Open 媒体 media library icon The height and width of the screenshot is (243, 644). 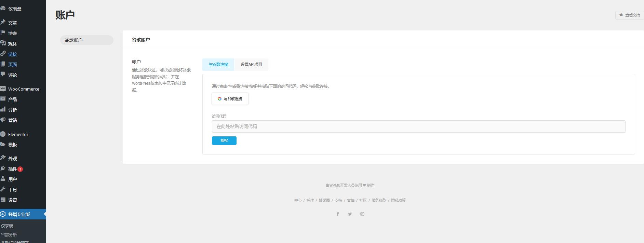click(3, 43)
